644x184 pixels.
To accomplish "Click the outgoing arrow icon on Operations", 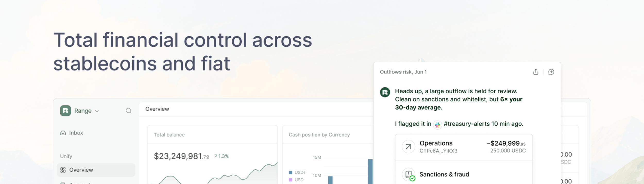I will point(409,147).
